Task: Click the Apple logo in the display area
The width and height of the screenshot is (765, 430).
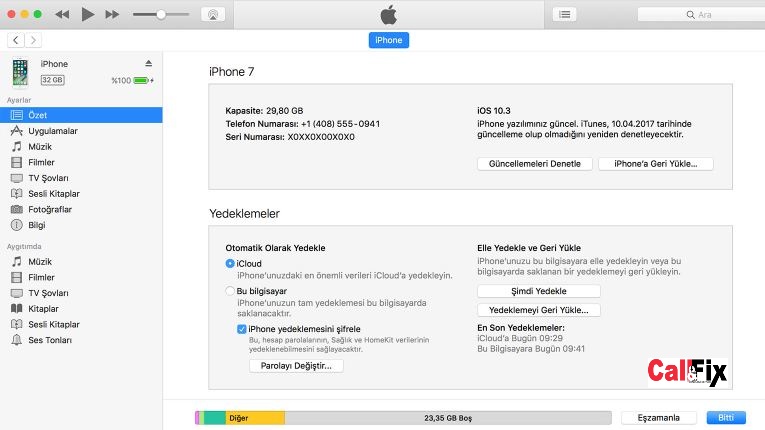Action: [389, 15]
